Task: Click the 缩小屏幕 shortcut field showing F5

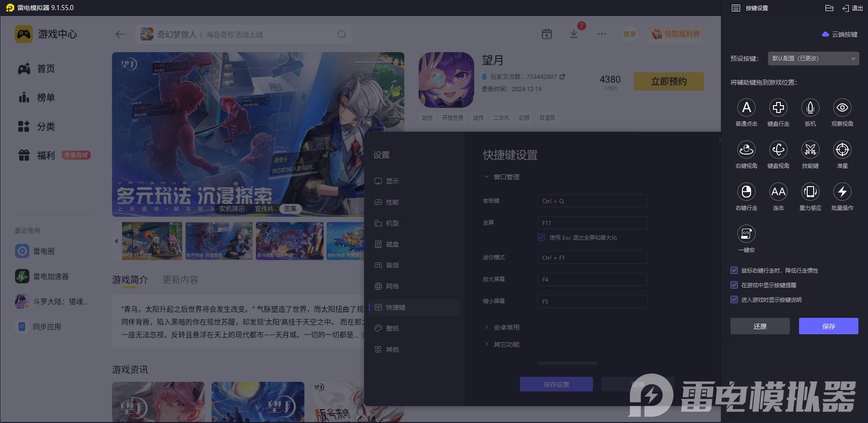Action: pyautogui.click(x=593, y=301)
